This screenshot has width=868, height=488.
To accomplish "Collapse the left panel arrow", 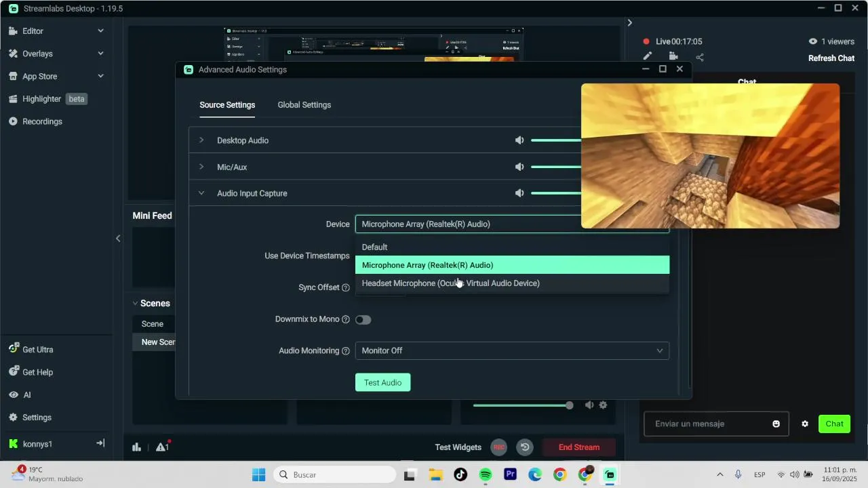I will (118, 238).
